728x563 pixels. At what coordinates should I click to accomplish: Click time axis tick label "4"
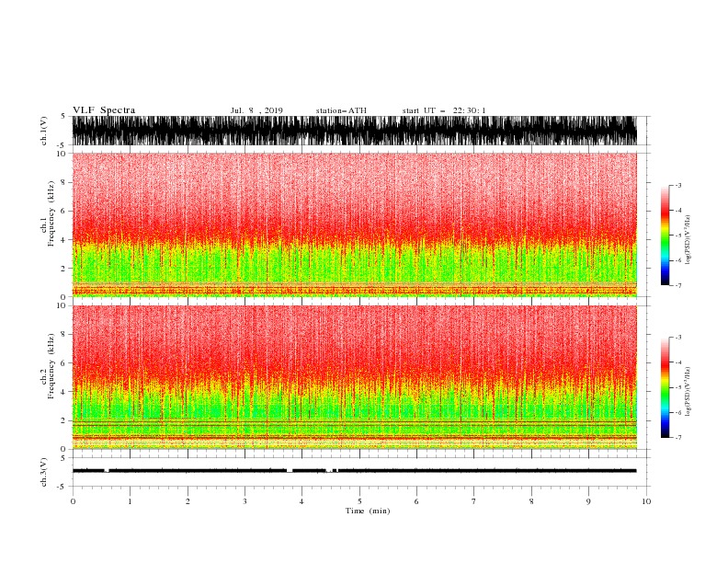click(301, 501)
